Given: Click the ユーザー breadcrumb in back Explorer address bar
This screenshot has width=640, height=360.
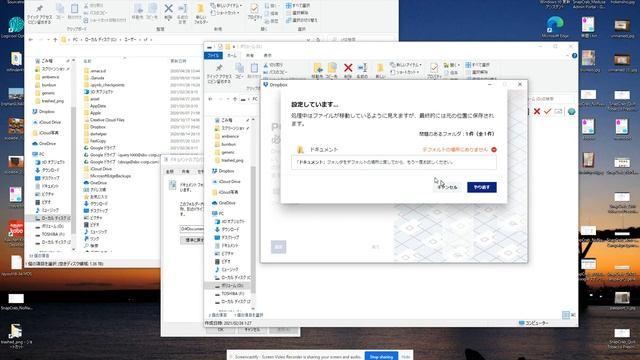Looking at the screenshot, I should click(x=130, y=40).
